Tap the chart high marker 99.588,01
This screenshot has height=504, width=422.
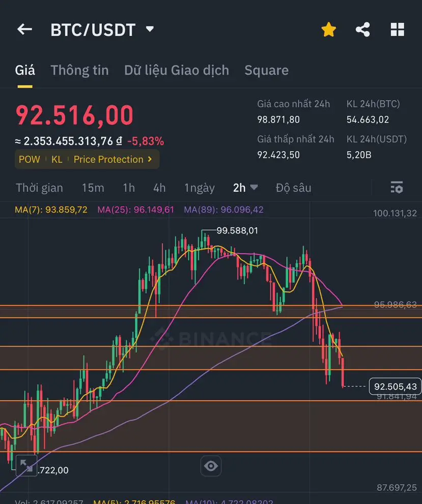tap(237, 230)
